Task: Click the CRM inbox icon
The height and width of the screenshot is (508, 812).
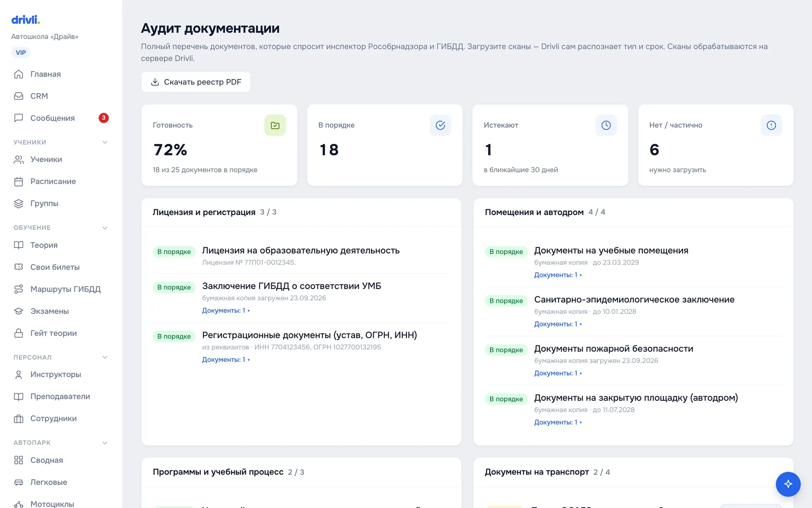Action: tap(19, 96)
